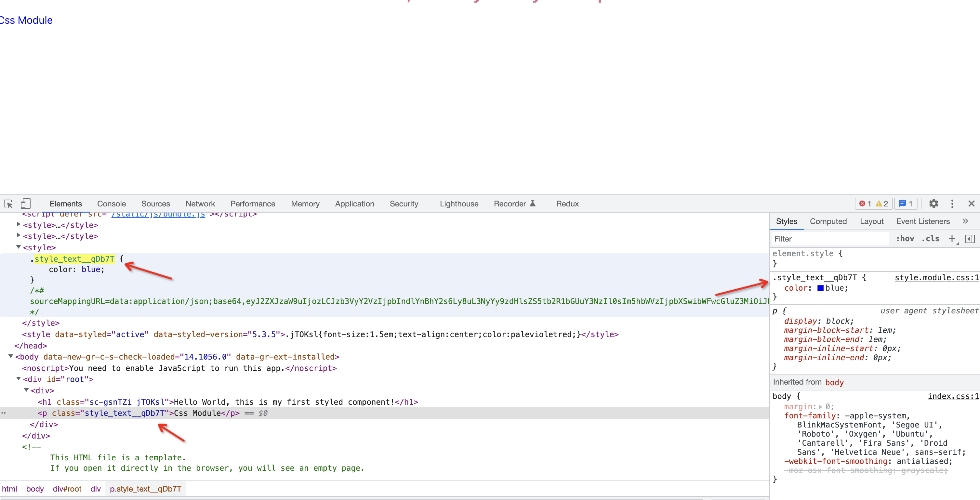Select body in the breadcrumb bar
980x500 pixels.
[35, 489]
